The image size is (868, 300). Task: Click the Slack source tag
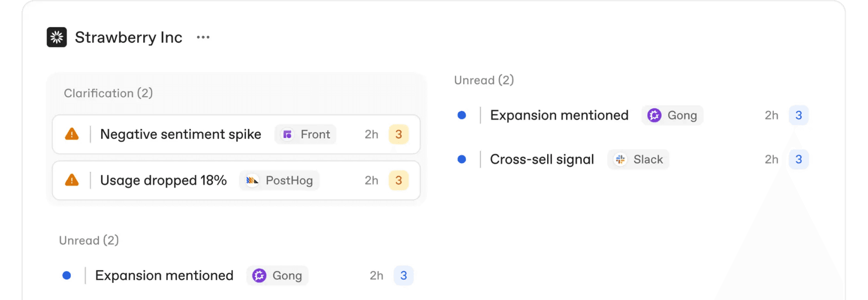tap(638, 159)
